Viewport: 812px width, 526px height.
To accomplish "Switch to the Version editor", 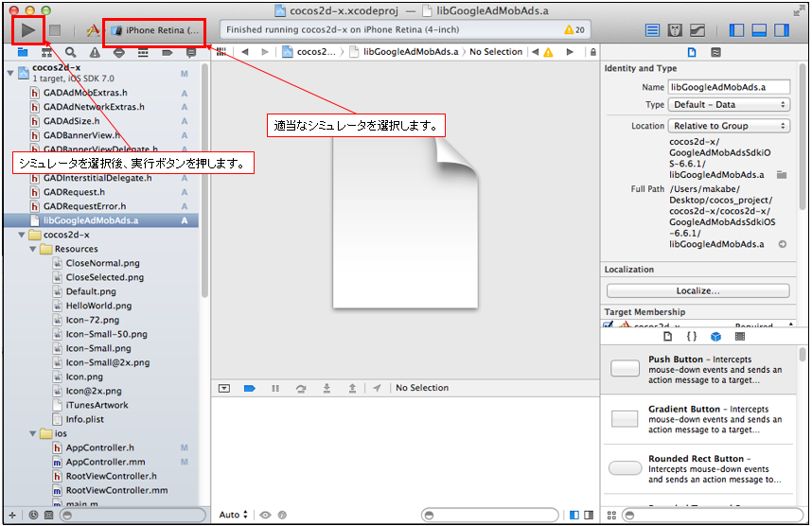I will coord(697,30).
